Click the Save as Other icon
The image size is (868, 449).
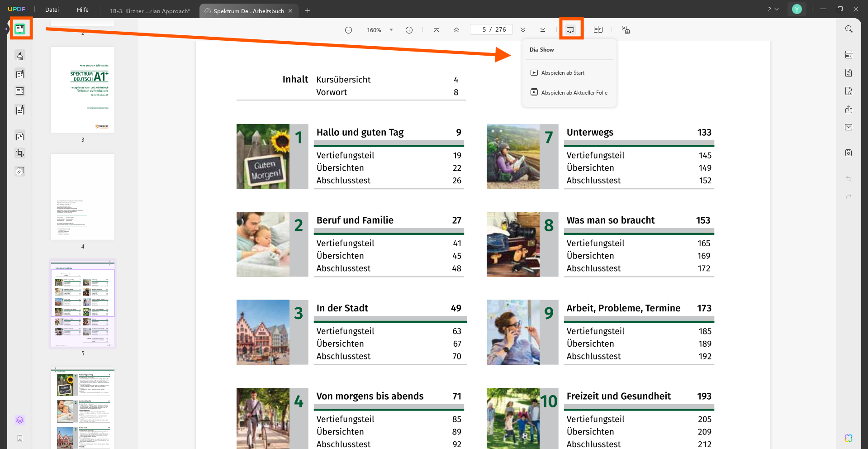(x=849, y=153)
